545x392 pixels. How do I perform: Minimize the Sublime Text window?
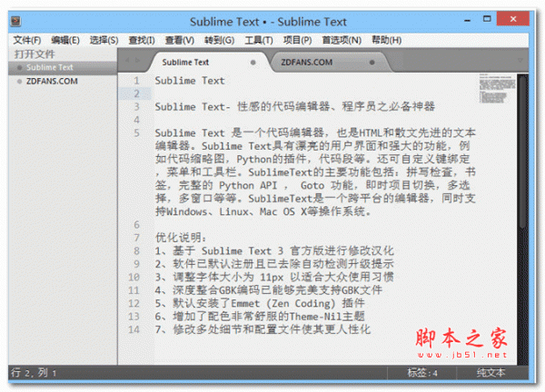pyautogui.click(x=468, y=20)
